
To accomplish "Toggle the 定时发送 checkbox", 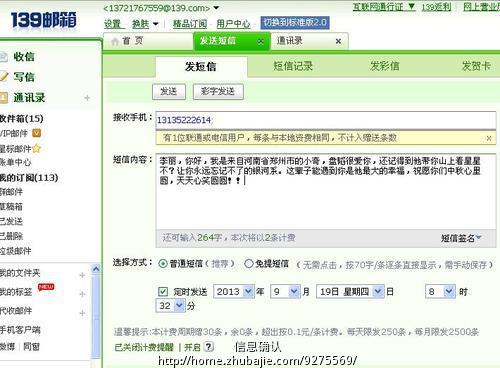I will pos(163,292).
